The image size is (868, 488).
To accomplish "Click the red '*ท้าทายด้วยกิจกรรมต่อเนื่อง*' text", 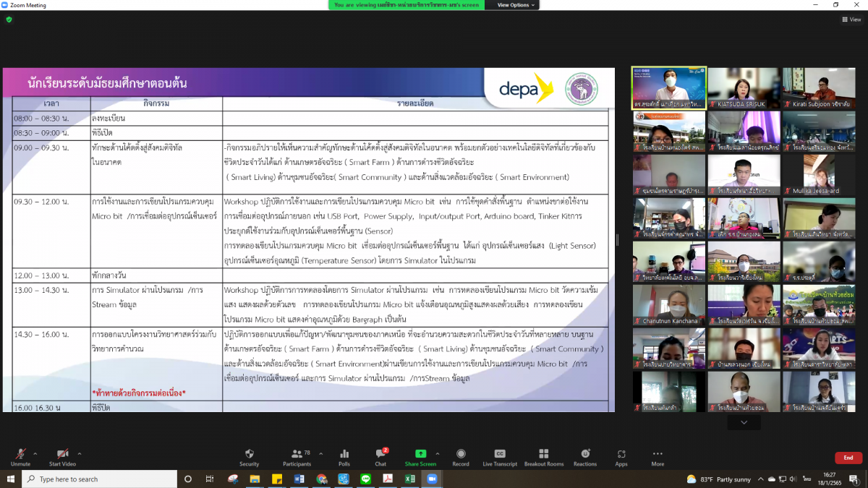I will point(139,393).
